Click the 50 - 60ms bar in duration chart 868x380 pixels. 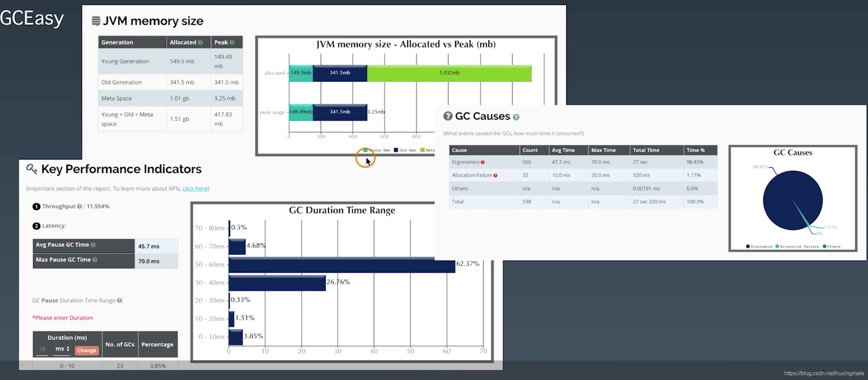(x=342, y=264)
